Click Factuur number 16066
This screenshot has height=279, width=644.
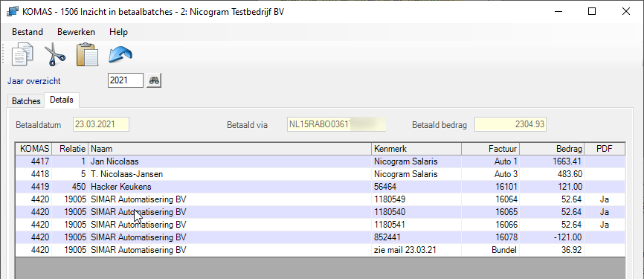tap(506, 225)
